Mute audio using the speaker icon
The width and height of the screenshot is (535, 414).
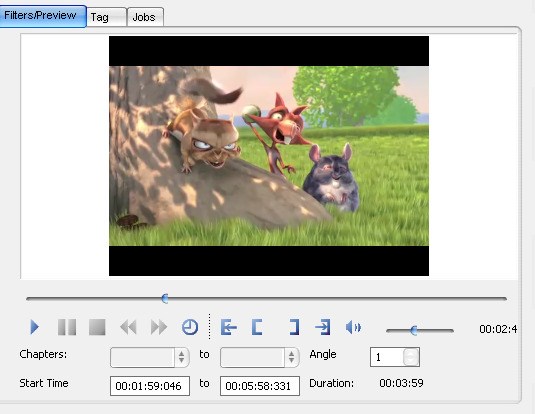(353, 327)
